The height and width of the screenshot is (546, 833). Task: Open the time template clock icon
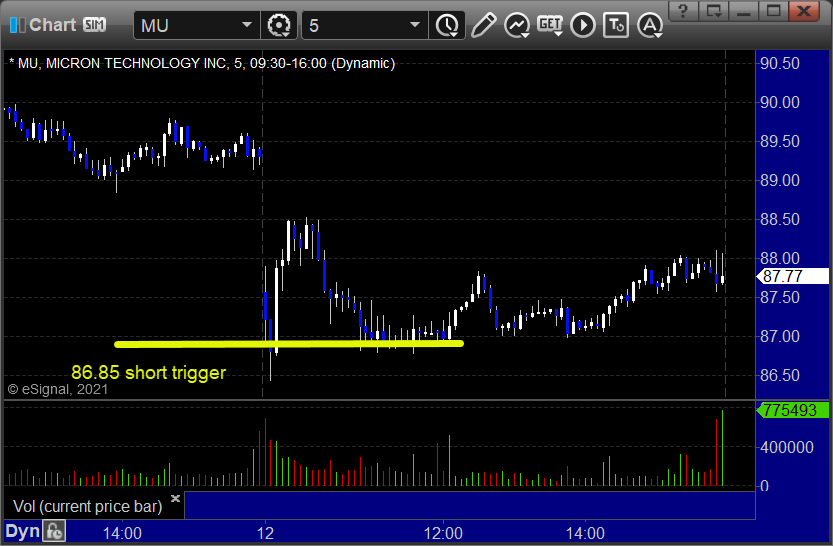click(x=447, y=25)
